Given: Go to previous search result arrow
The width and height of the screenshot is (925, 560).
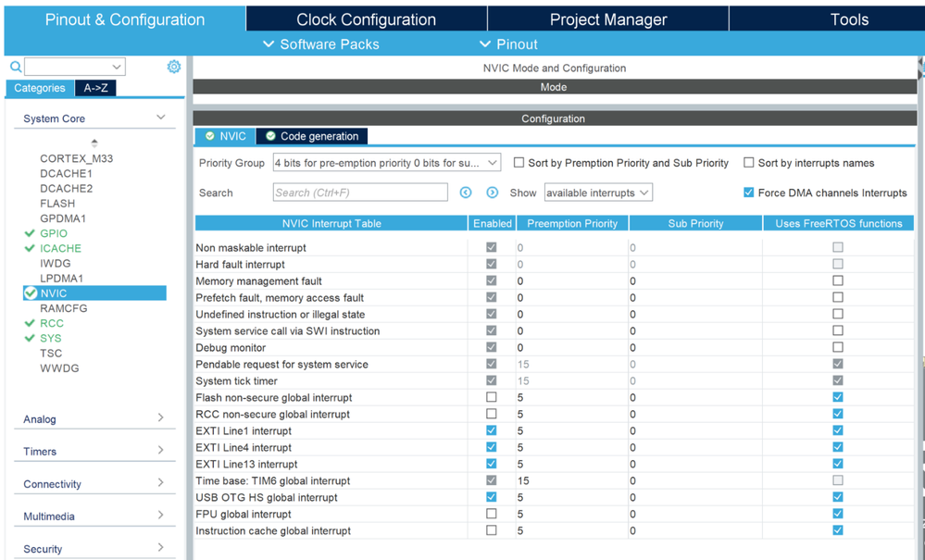Looking at the screenshot, I should pyautogui.click(x=466, y=193).
